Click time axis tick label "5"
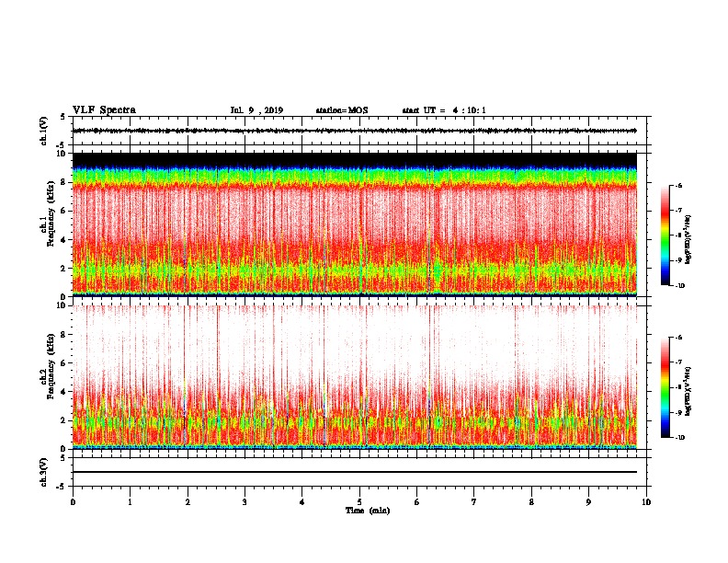 359,502
